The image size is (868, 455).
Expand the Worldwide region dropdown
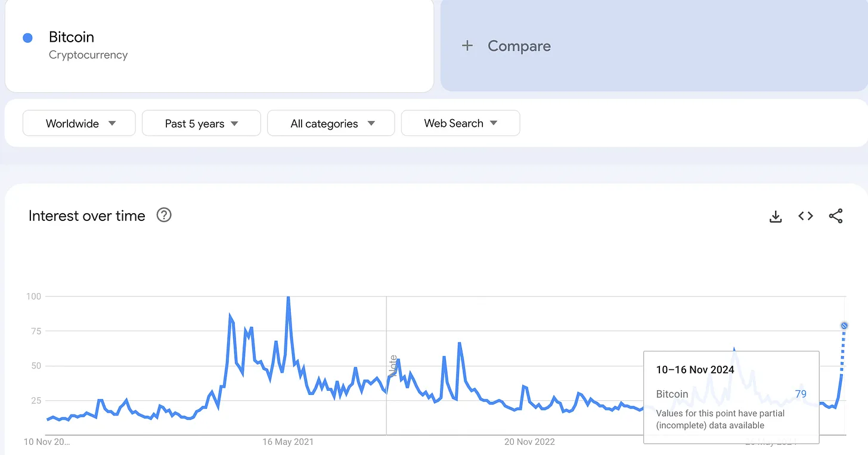79,123
